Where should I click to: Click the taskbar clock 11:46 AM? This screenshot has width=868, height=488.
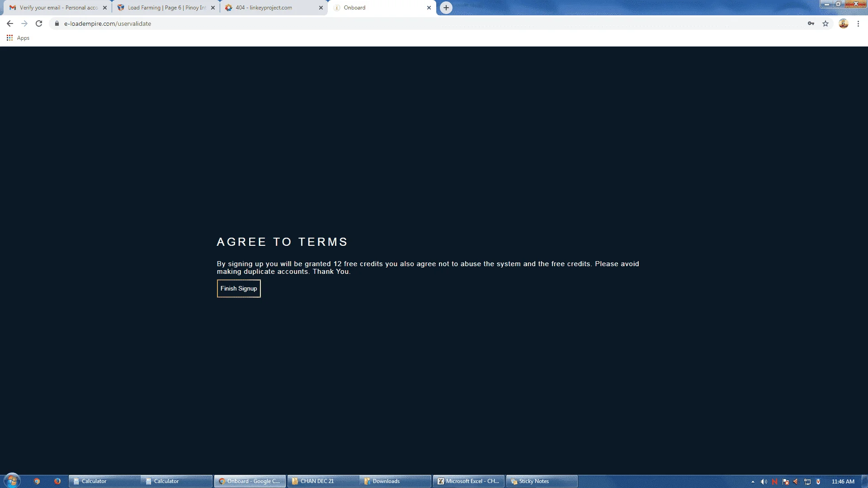[843, 482]
